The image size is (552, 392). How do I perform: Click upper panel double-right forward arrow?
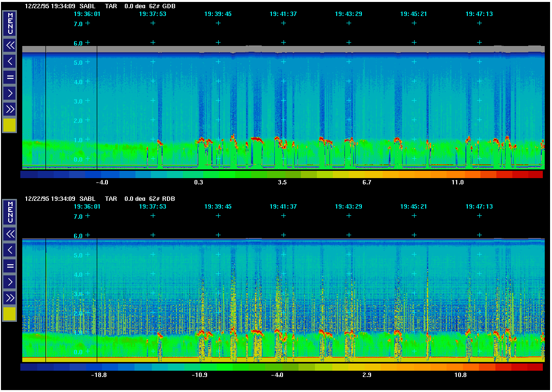(x=10, y=109)
